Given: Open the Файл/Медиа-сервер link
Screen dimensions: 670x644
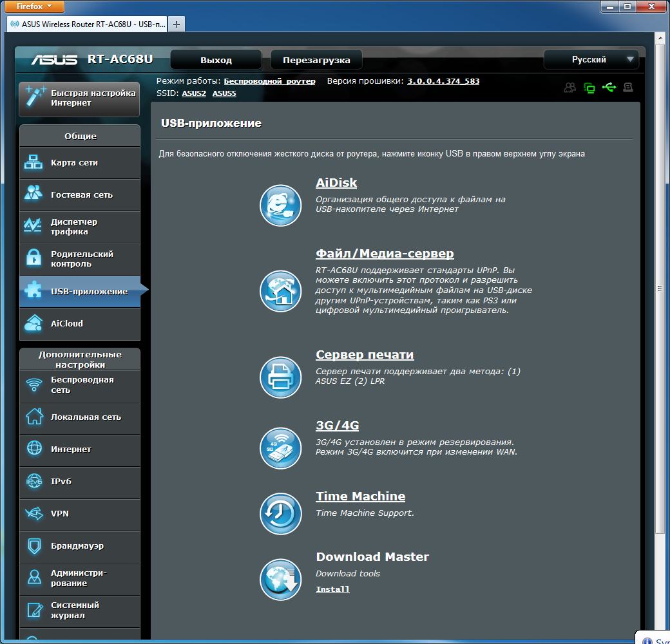Looking at the screenshot, I should tap(385, 254).
